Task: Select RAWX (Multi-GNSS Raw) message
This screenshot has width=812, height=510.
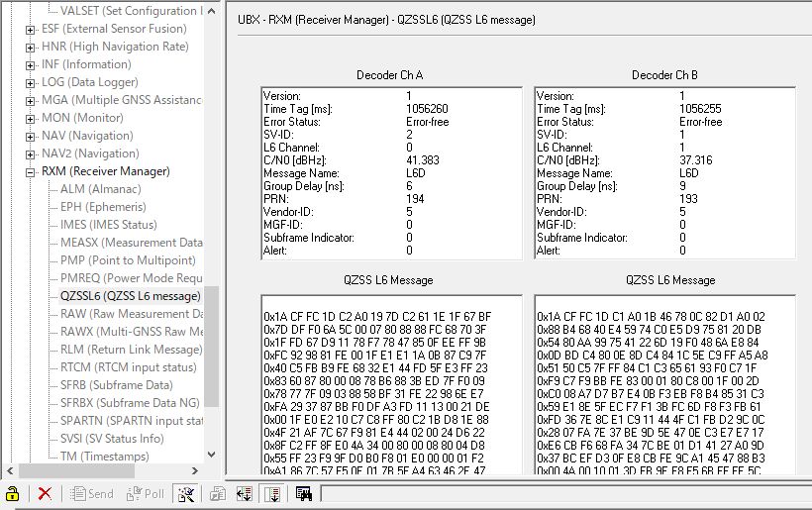Action: (x=131, y=332)
